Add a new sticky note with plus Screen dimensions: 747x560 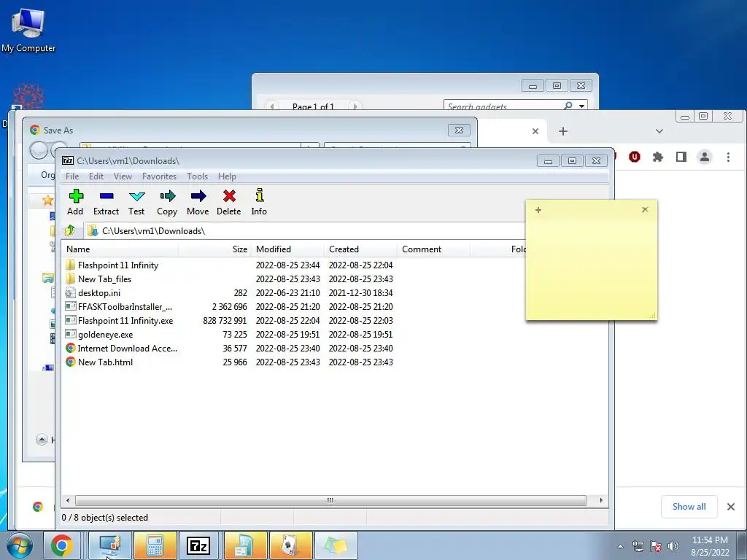(538, 210)
